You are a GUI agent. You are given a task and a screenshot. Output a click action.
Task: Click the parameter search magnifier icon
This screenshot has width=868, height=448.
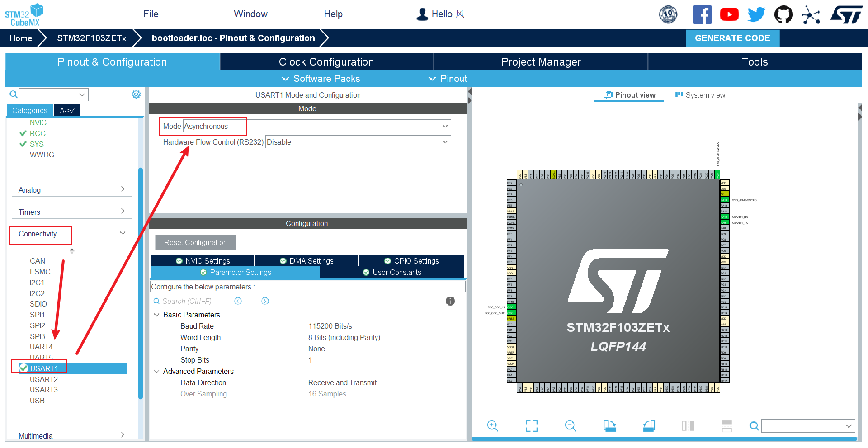156,301
